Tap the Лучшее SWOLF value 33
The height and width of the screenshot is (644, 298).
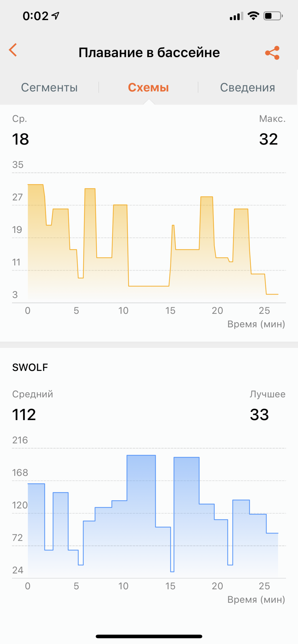point(259,414)
